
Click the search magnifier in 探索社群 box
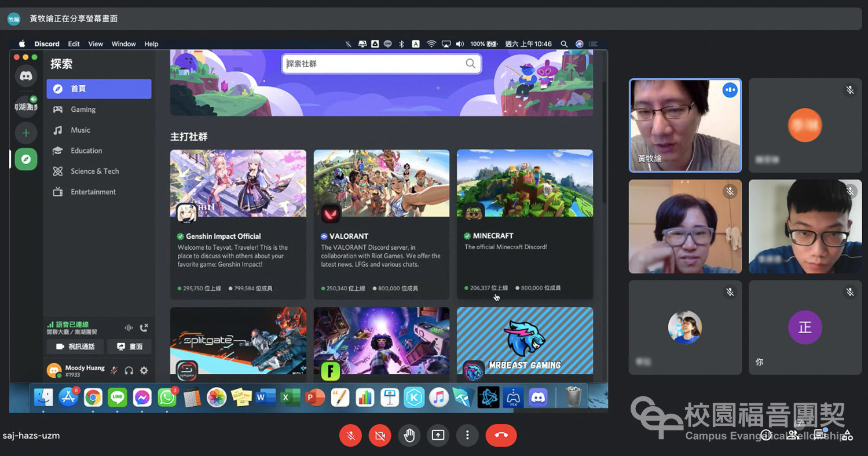click(x=470, y=64)
